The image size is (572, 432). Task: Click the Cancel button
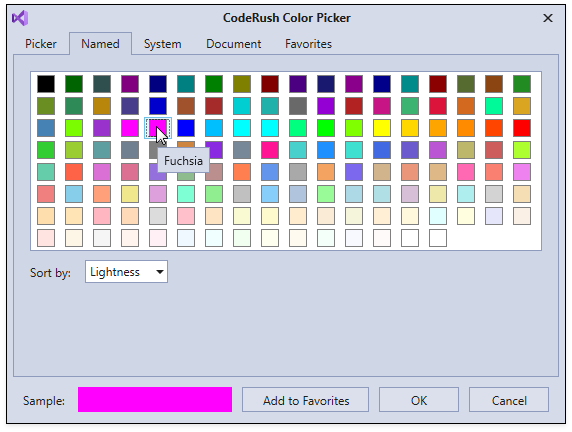[509, 400]
